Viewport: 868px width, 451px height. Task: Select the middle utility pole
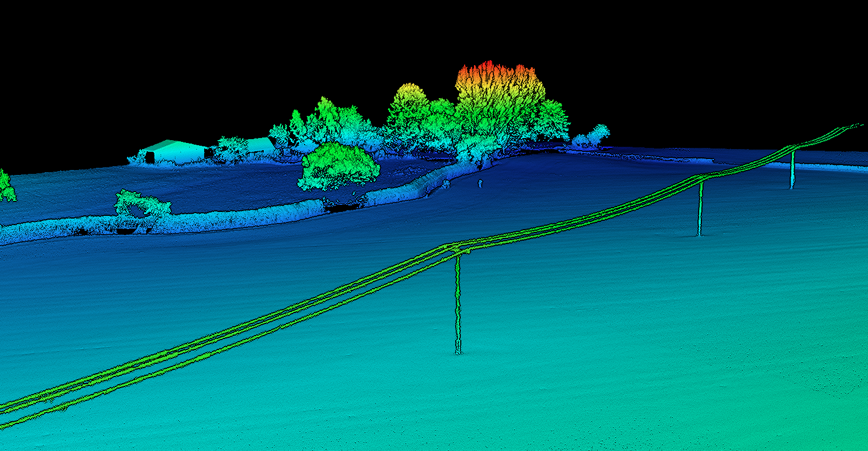700,209
